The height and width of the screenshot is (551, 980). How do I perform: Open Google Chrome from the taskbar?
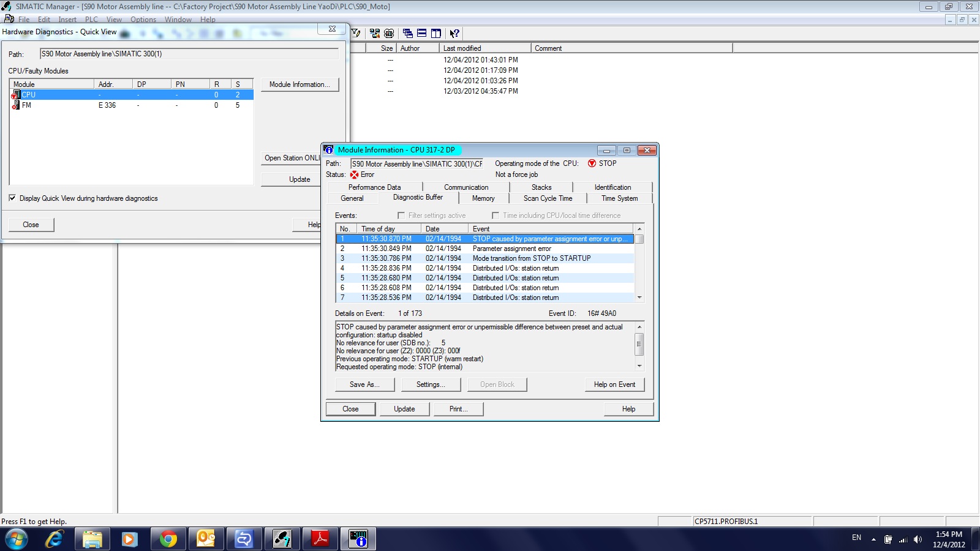point(168,539)
